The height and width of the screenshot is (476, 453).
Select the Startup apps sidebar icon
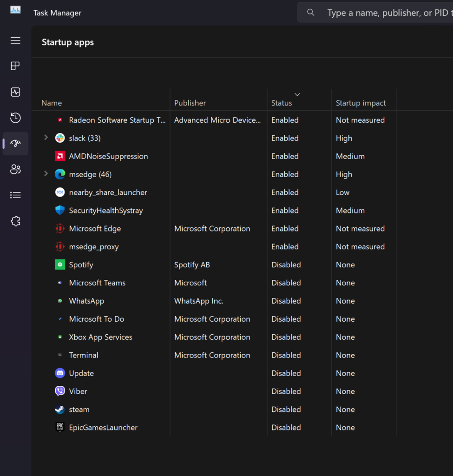pyautogui.click(x=15, y=144)
